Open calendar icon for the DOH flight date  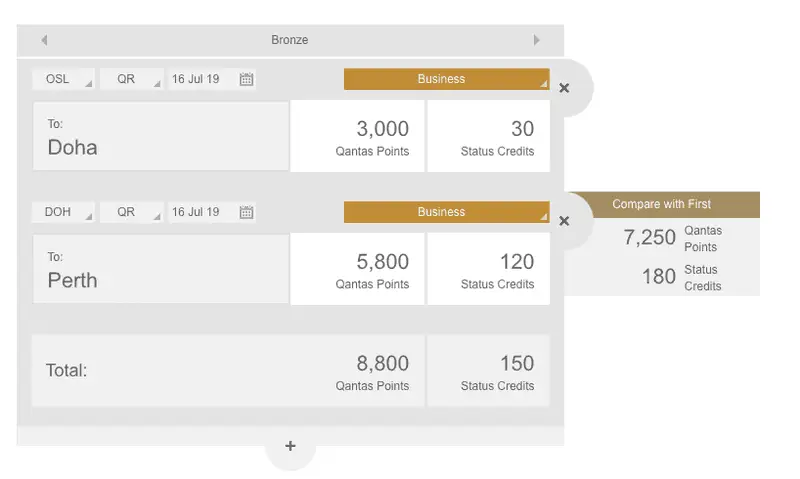pos(247,212)
